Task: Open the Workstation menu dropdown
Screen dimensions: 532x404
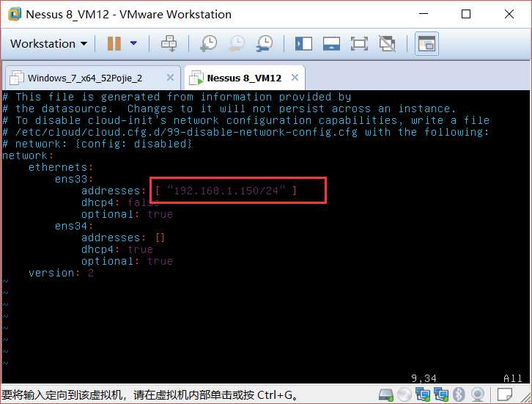Action: (48, 44)
